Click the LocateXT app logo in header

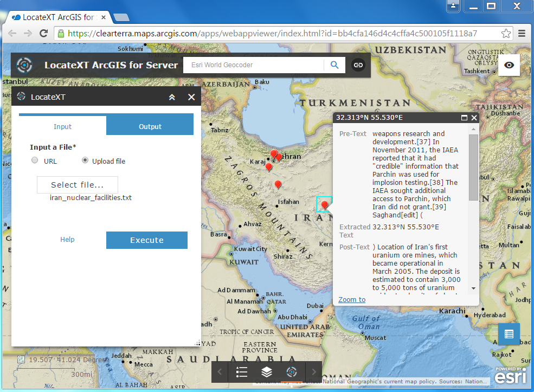pyautogui.click(x=24, y=65)
